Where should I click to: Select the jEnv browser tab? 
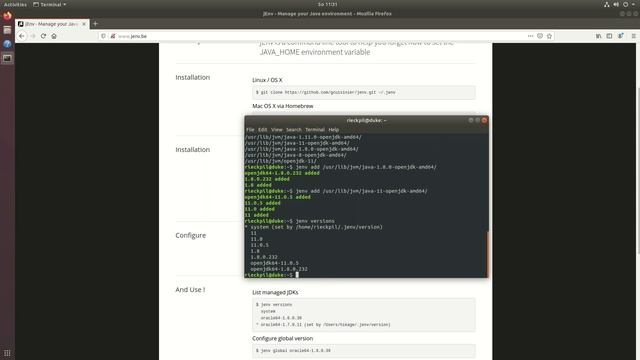(x=51, y=24)
